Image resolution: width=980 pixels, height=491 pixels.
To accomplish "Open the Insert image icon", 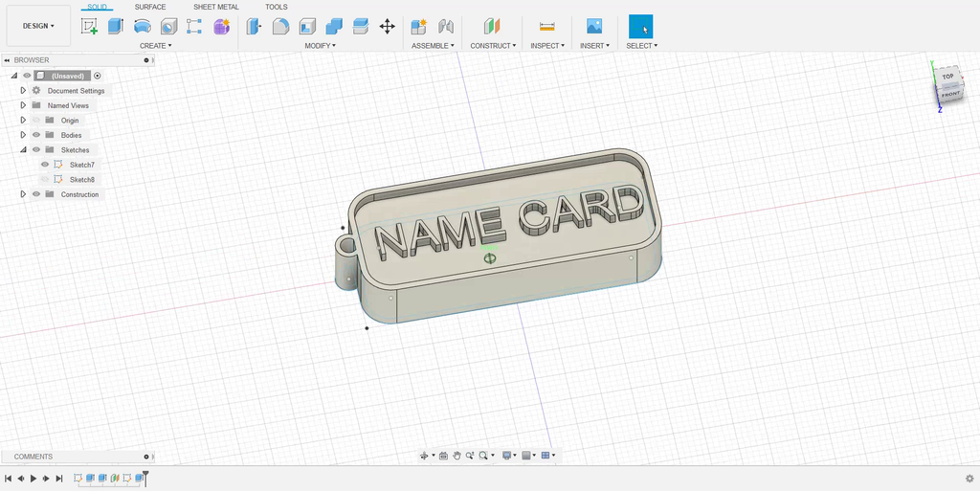I will [x=594, y=26].
